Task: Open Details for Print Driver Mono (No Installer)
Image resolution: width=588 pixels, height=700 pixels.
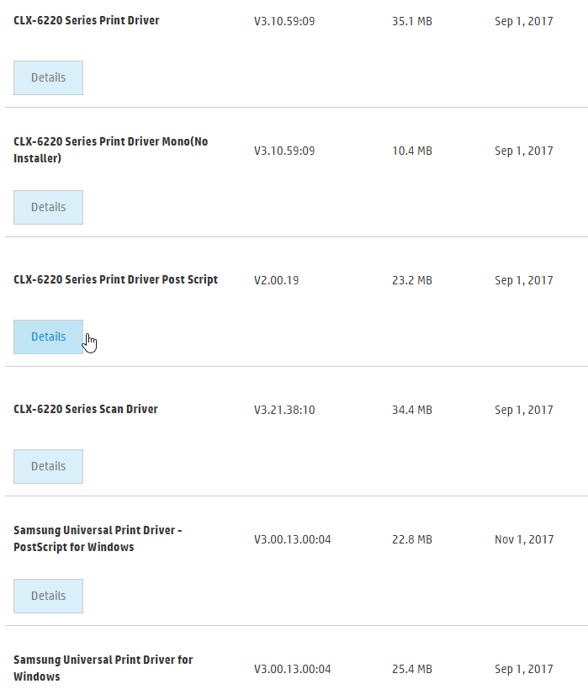Action: pos(48,207)
